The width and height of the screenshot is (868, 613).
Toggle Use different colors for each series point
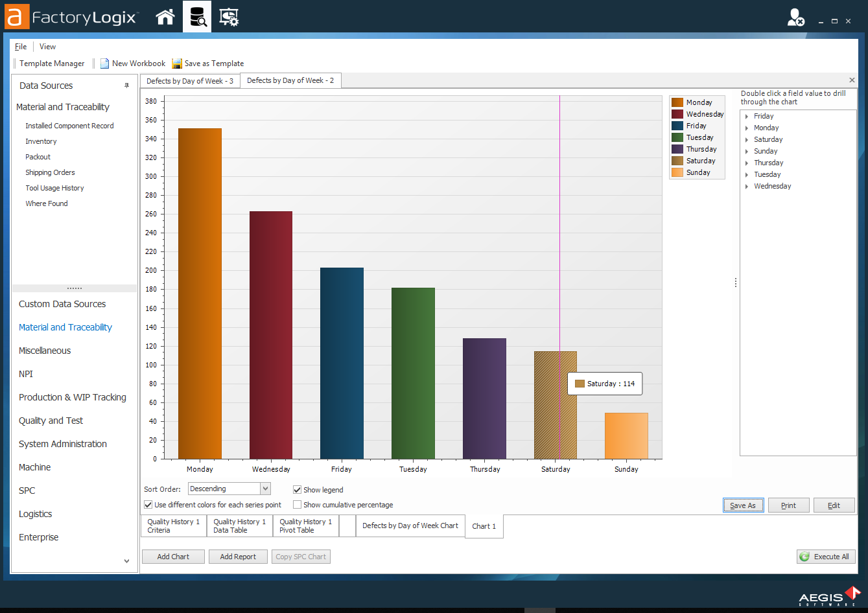pyautogui.click(x=148, y=505)
